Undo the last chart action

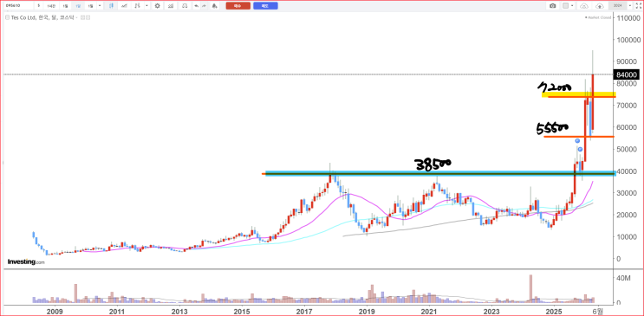(x=197, y=6)
